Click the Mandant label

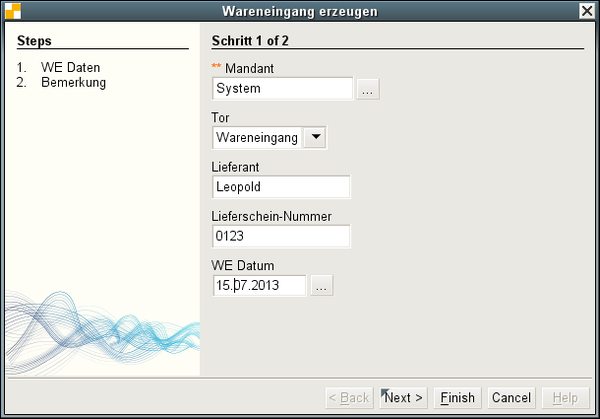pyautogui.click(x=249, y=68)
